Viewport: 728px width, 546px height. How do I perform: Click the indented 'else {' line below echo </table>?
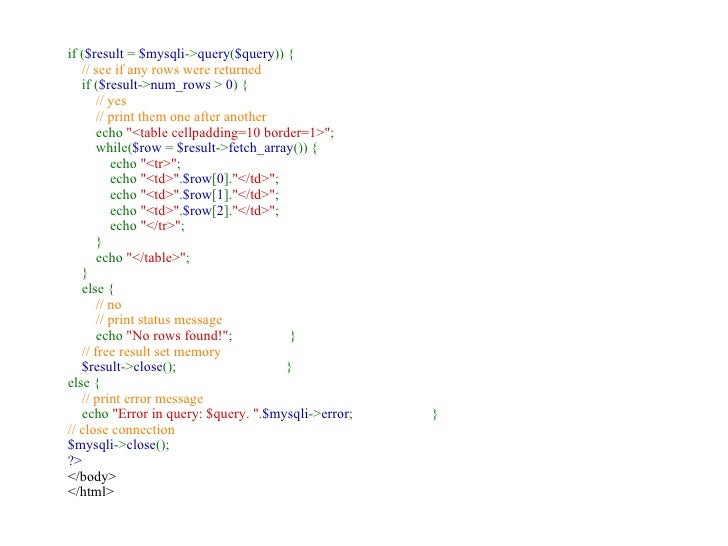tap(98, 289)
